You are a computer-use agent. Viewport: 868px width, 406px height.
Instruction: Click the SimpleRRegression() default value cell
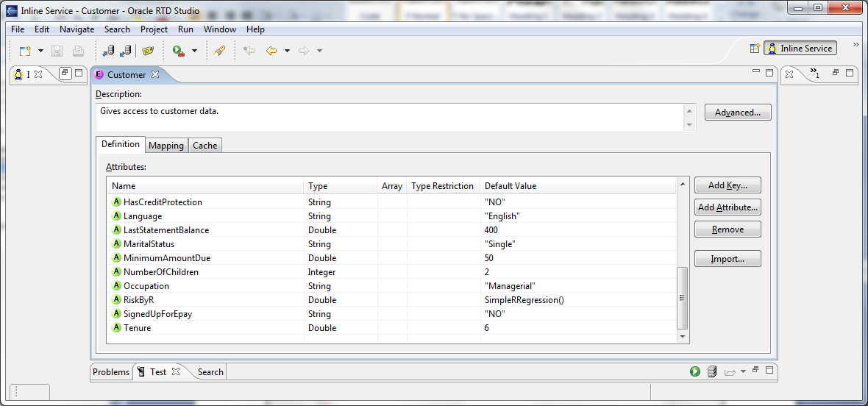(x=578, y=300)
